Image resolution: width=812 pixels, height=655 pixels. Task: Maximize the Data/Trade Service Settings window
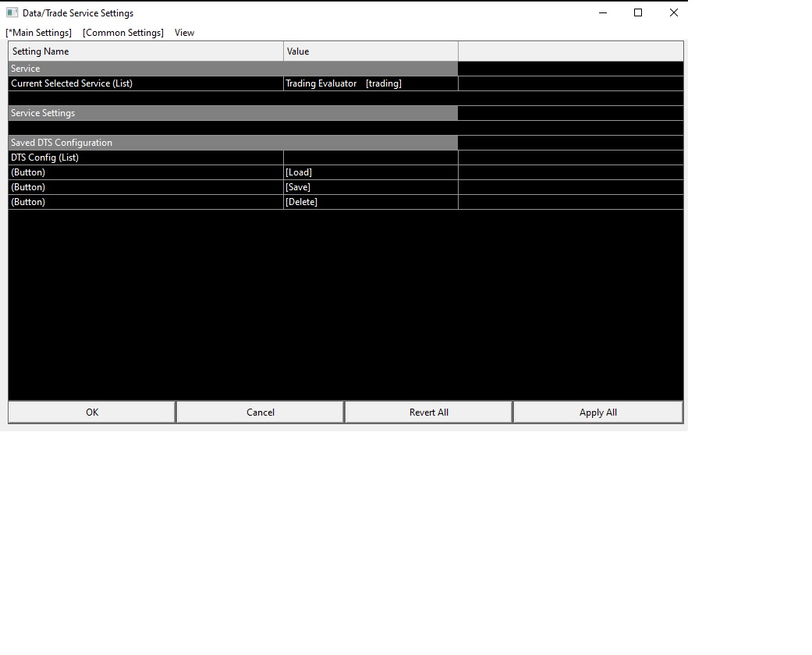click(638, 13)
